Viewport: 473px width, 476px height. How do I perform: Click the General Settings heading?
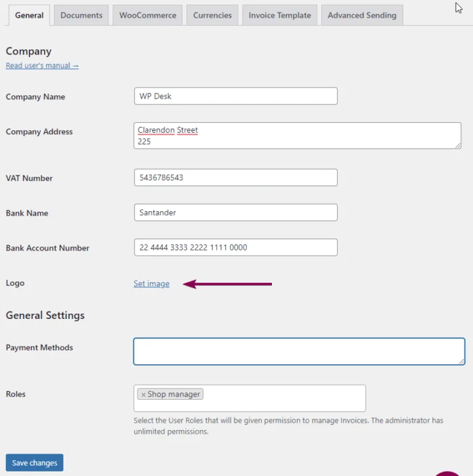pos(45,316)
